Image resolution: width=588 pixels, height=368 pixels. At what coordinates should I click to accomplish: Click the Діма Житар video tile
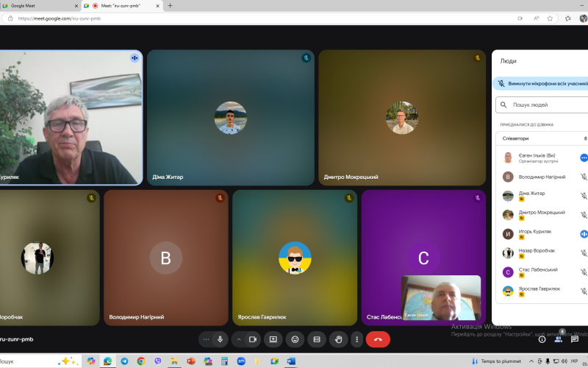[231, 118]
